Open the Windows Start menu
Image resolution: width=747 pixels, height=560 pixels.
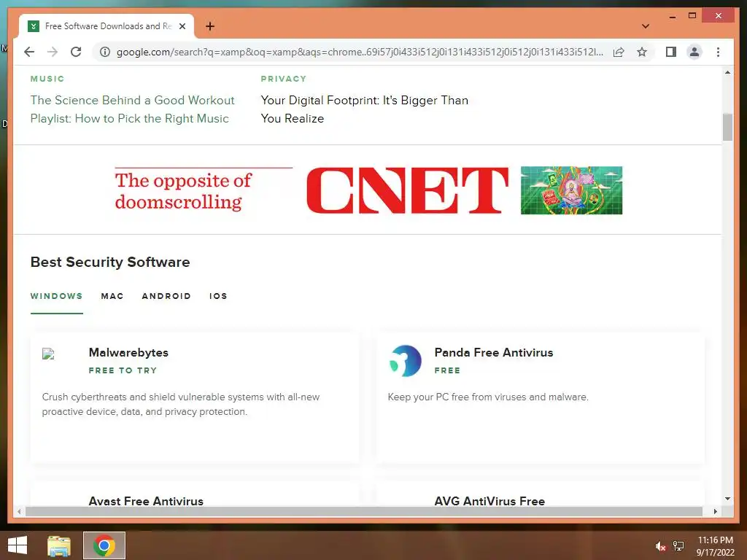pos(18,545)
